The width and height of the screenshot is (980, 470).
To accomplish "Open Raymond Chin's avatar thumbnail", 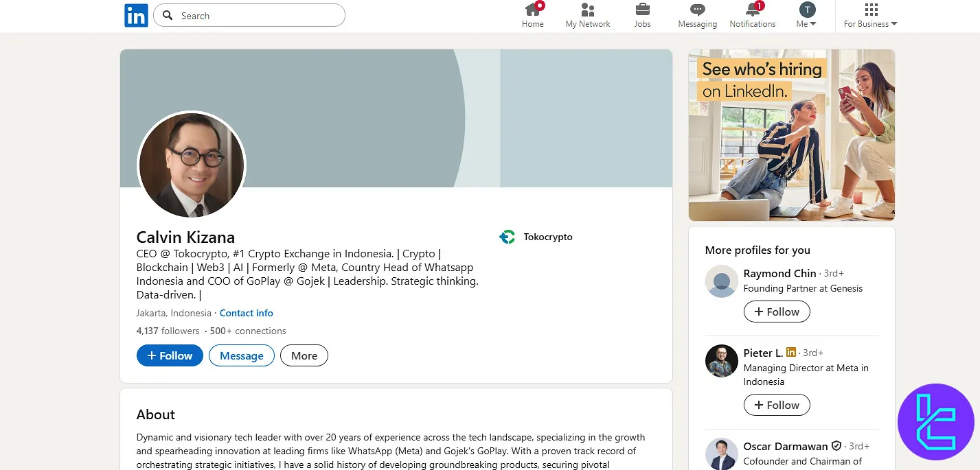I will pyautogui.click(x=722, y=281).
